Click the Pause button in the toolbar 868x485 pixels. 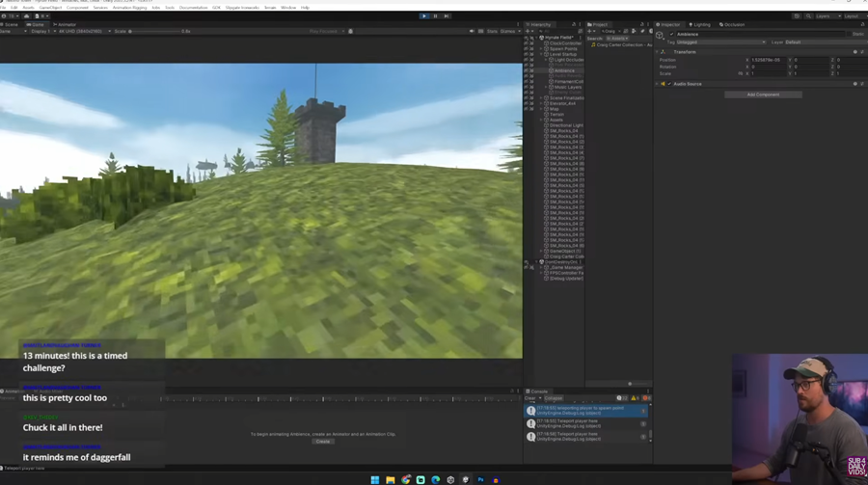point(435,15)
